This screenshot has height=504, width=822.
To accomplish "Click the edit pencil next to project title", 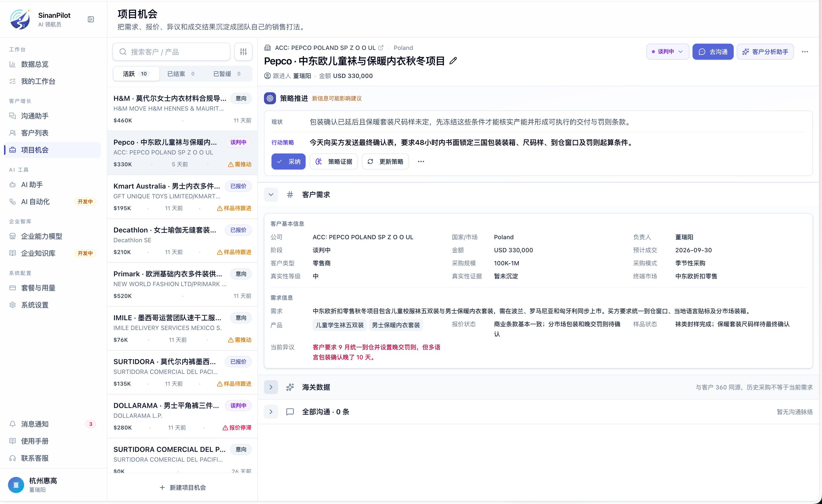I will (453, 61).
